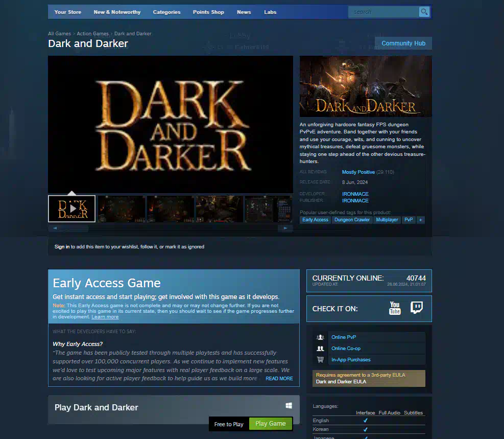Screen dimensions: 504x439
Task: Click the Online Co-op feature icon
Action: click(320, 349)
